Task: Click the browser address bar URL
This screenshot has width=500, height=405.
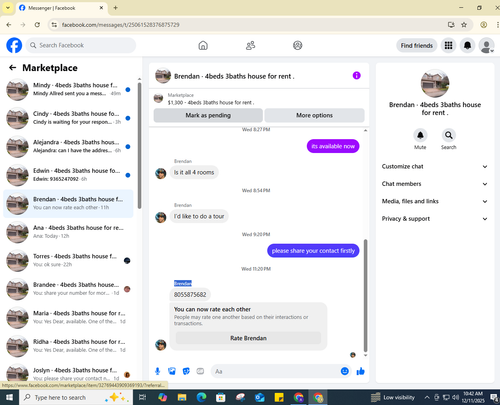Action: (121, 25)
